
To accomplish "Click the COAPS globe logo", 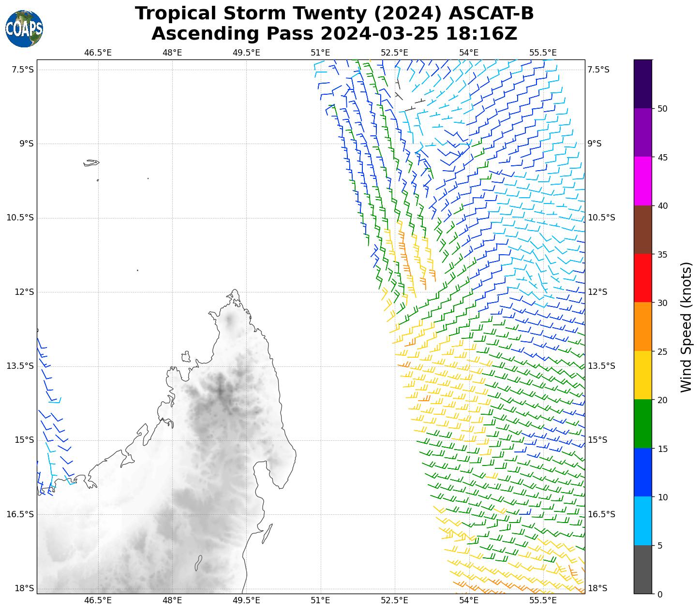I will [x=24, y=29].
